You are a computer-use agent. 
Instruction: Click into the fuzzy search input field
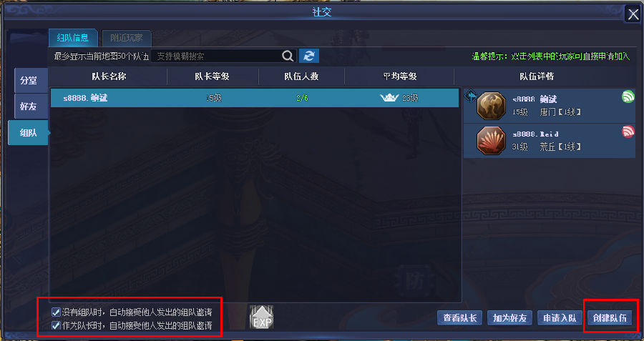tap(216, 56)
